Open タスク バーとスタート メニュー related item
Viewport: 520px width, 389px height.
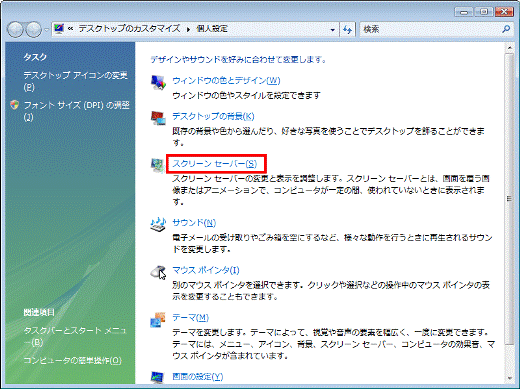[75, 336]
